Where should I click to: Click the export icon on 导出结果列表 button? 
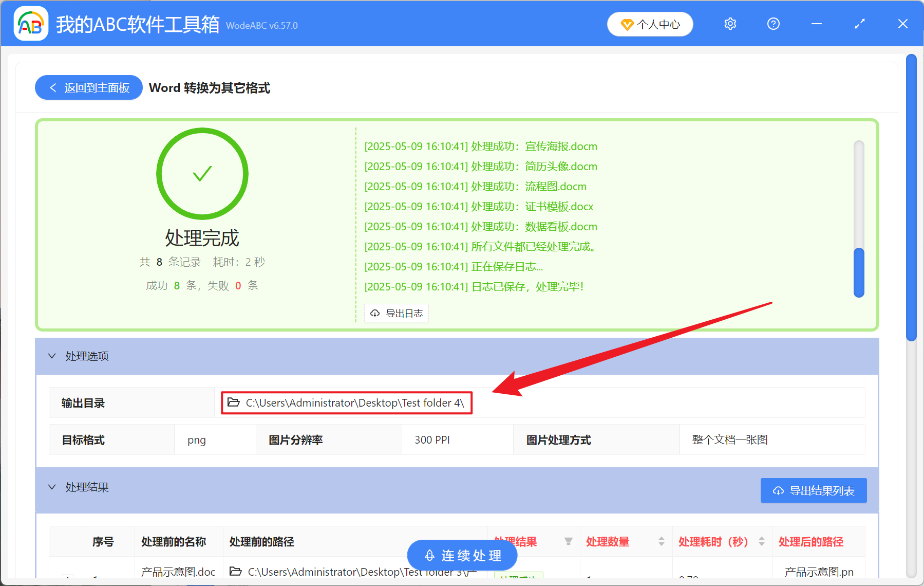(777, 490)
